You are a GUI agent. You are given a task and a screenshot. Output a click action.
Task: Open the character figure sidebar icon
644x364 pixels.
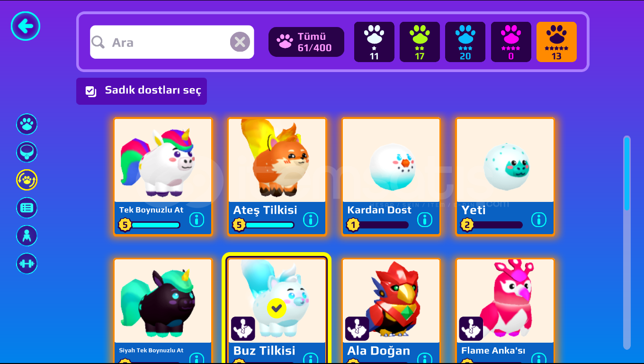click(x=27, y=236)
